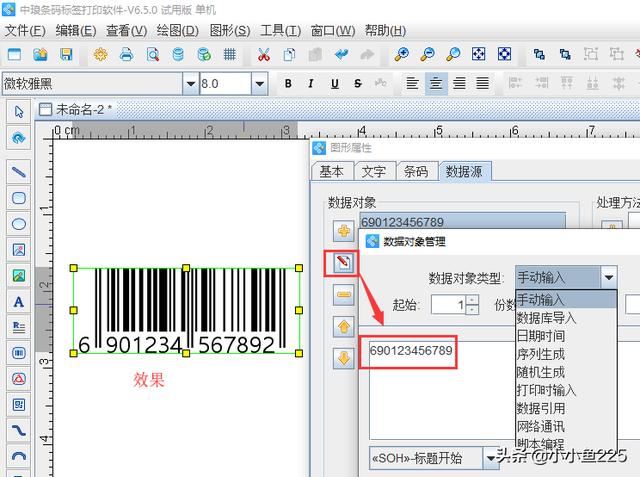Edit data object with pencil button
Viewport: 640px width, 477px height.
[x=343, y=263]
